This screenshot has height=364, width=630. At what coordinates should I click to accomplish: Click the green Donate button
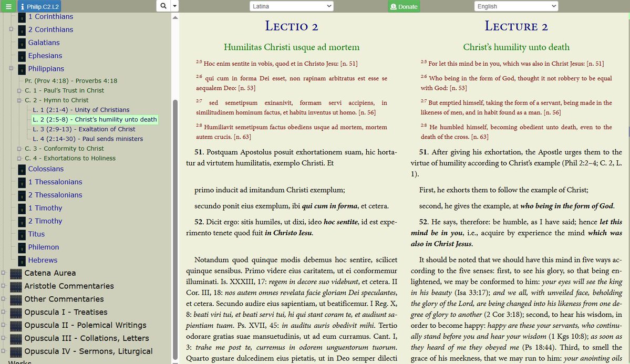(x=404, y=6)
